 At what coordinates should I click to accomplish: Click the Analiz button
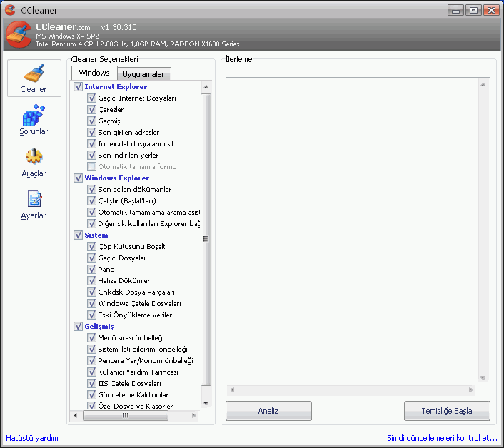point(268,411)
